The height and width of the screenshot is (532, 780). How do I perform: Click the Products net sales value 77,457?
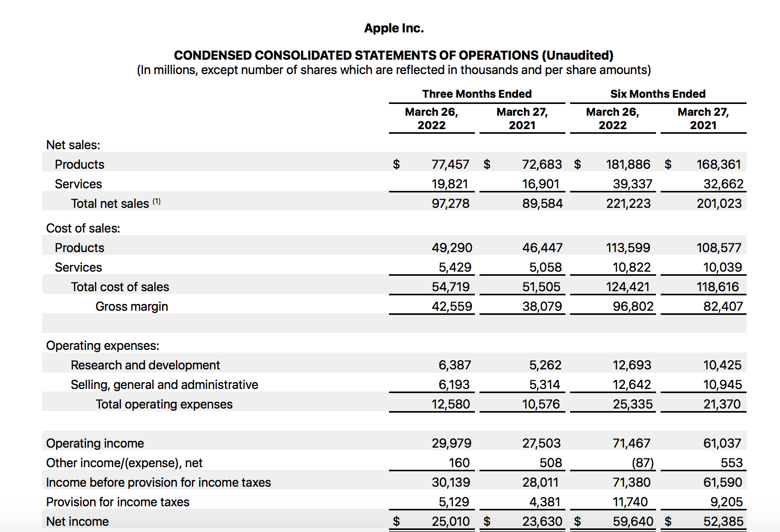click(x=450, y=165)
